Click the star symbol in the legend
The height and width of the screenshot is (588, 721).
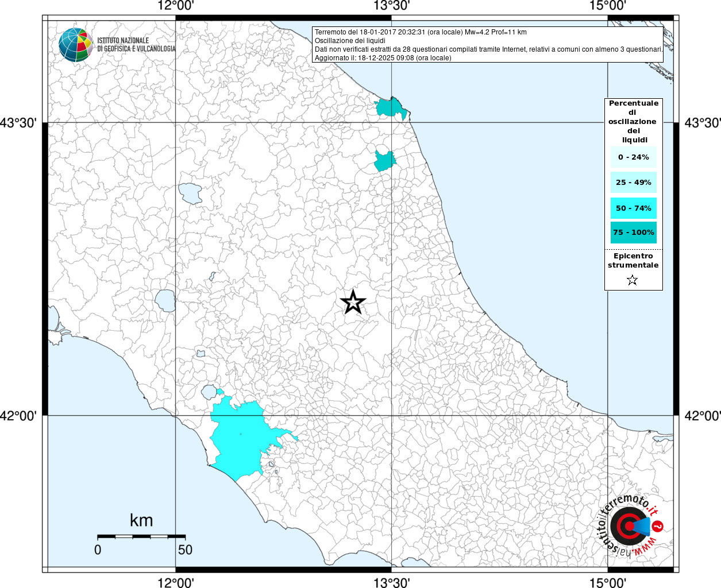(633, 280)
